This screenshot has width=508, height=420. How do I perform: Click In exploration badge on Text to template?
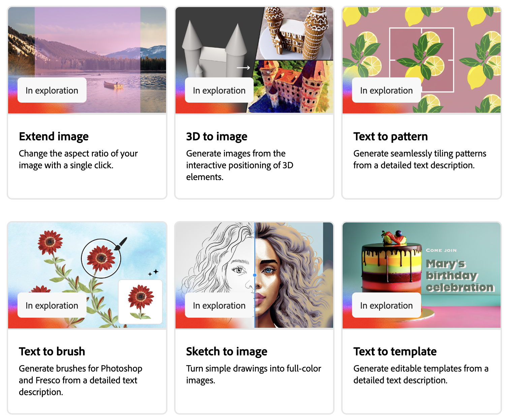(x=386, y=305)
